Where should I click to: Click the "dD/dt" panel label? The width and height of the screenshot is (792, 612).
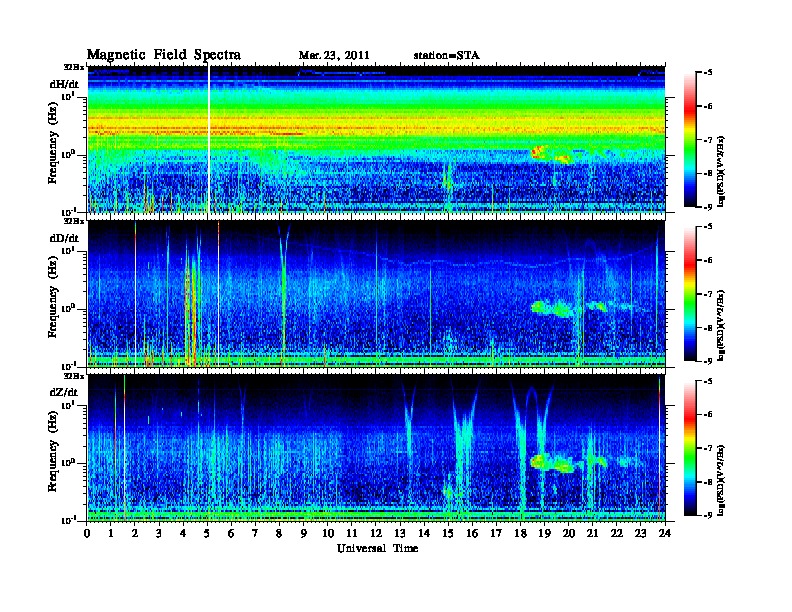tap(64, 238)
